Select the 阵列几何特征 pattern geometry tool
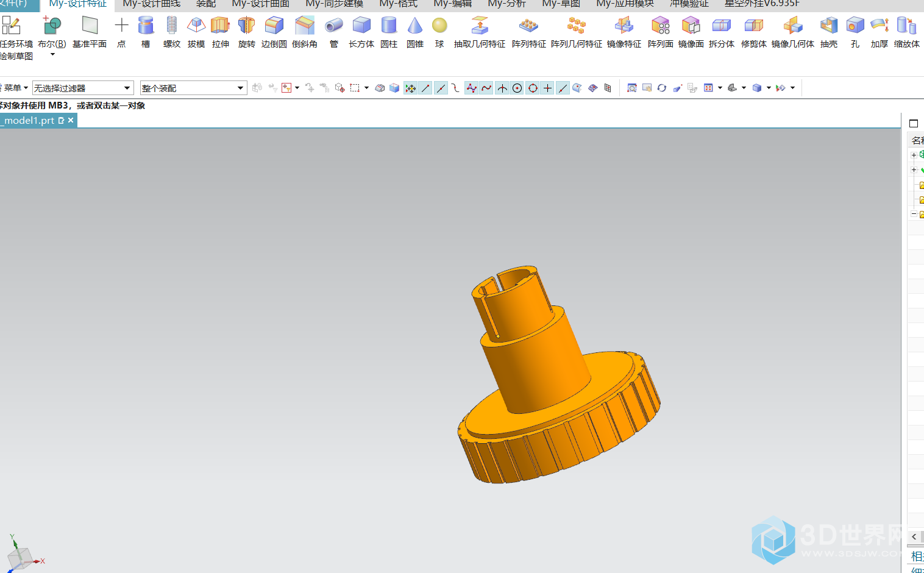924x573 pixels. (577, 32)
